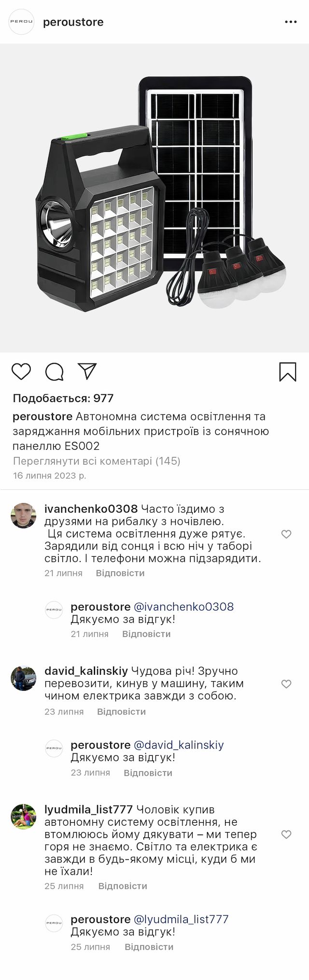309x980 pixels.
Task: Open the peroustore profile avatar in header
Action: point(22,22)
